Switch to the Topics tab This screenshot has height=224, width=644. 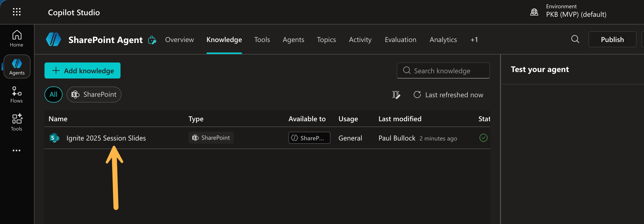[326, 39]
